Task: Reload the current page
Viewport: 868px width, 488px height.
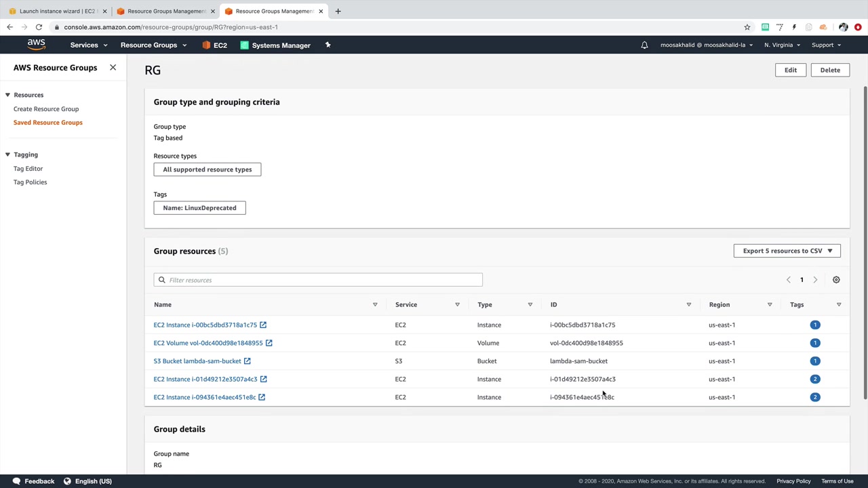Action: pos(39,27)
